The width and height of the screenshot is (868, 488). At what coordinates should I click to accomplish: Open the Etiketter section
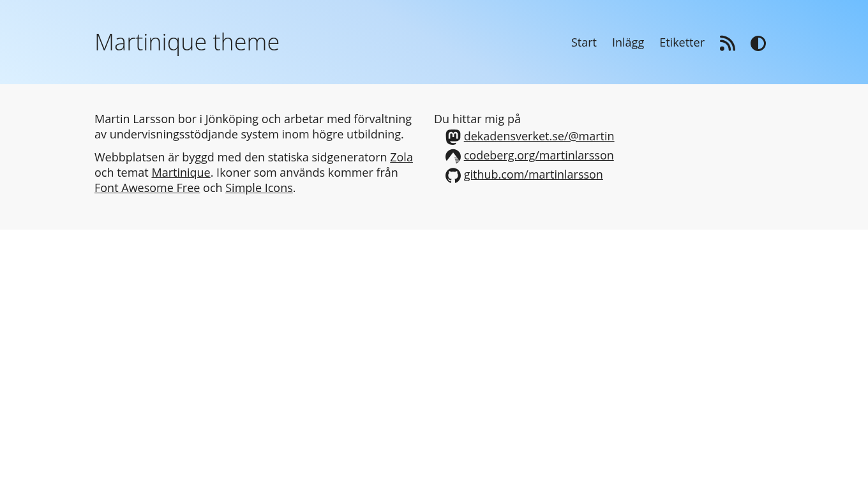point(682,42)
